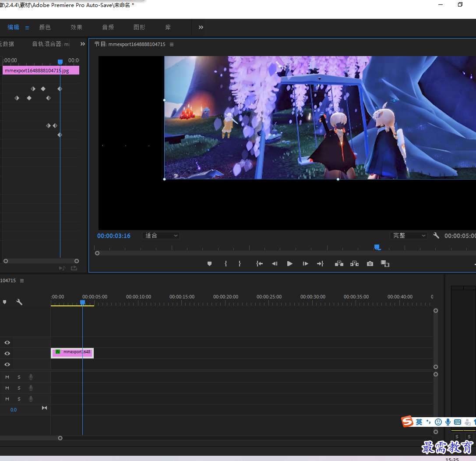Open Program monitor settings wrench
Screen dimensions: 476x461
click(436, 235)
